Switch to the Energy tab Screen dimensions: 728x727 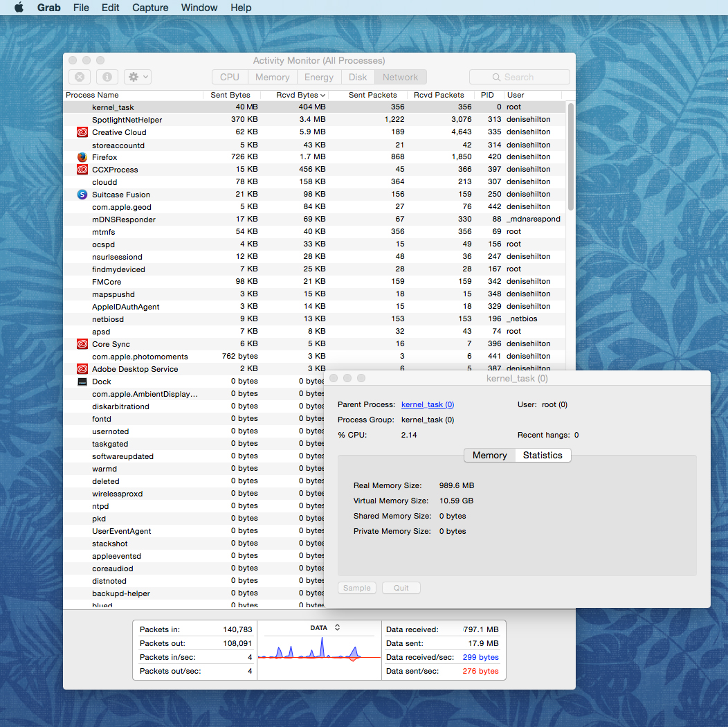click(319, 77)
